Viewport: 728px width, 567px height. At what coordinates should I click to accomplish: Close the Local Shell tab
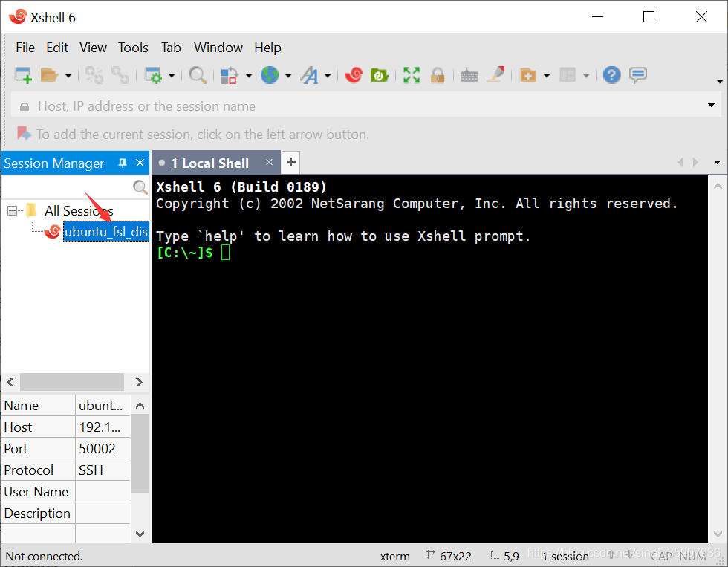tap(269, 162)
